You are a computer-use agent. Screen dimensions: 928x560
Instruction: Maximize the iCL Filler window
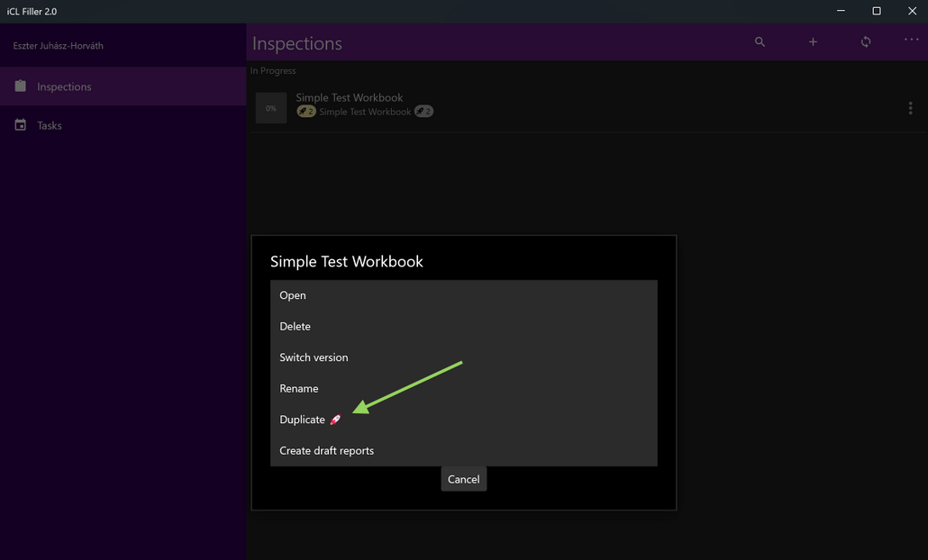click(x=877, y=11)
